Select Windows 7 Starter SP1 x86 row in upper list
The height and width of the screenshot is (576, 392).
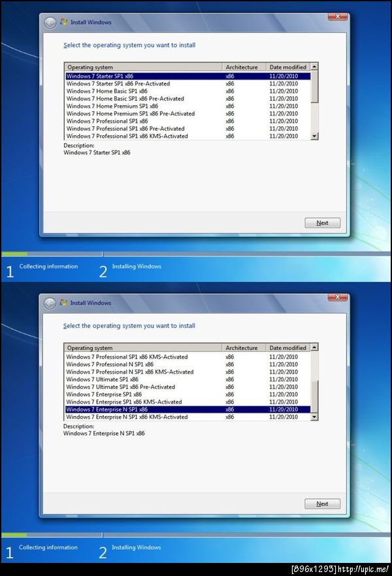(188, 76)
